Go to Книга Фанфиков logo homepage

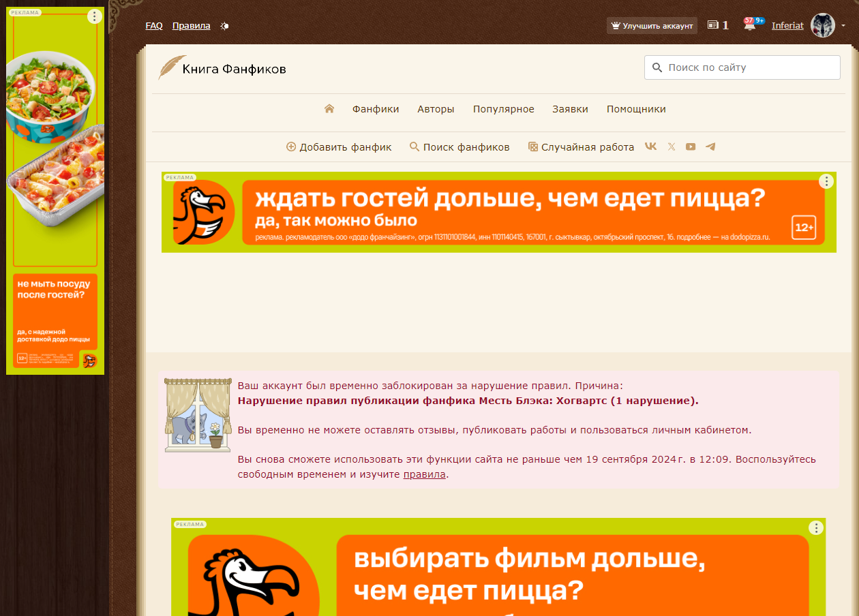tap(222, 68)
